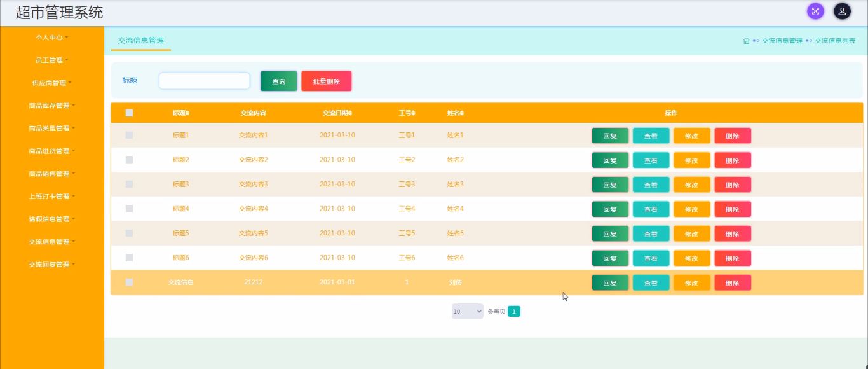
Task: Click 修改 button for row 交流信息
Action: coord(691,283)
